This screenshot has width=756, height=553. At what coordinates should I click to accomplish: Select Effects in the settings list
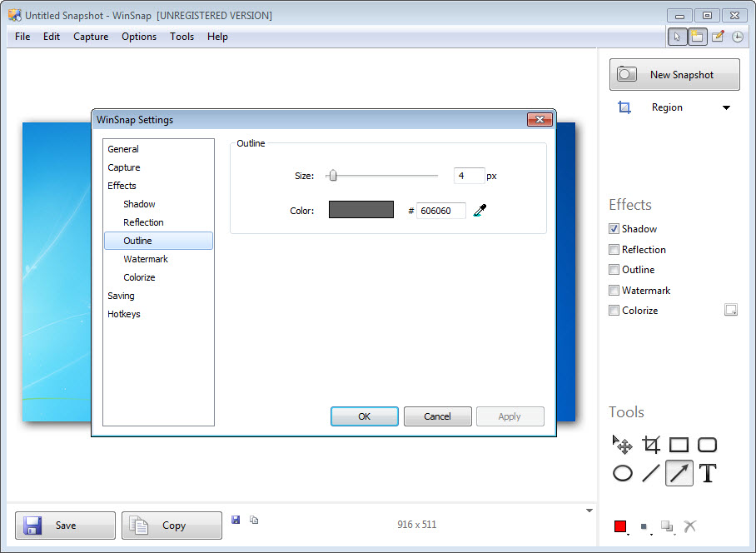pyautogui.click(x=122, y=186)
